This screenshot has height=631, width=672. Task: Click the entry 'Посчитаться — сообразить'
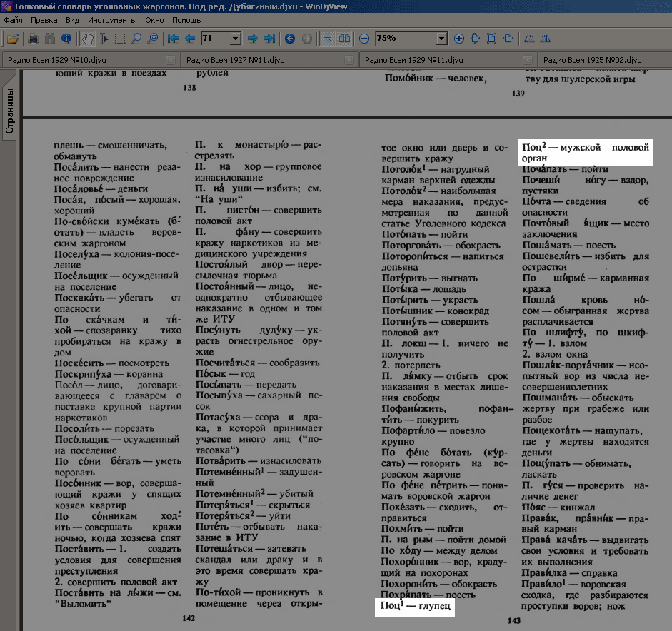click(x=257, y=363)
